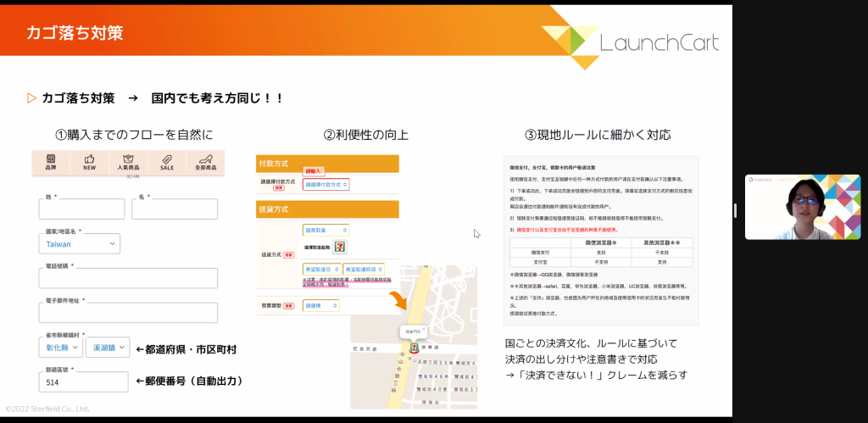This screenshot has width=868, height=423.
Task: Open the 彰化縣 county dropdown
Action: pyautogui.click(x=59, y=348)
